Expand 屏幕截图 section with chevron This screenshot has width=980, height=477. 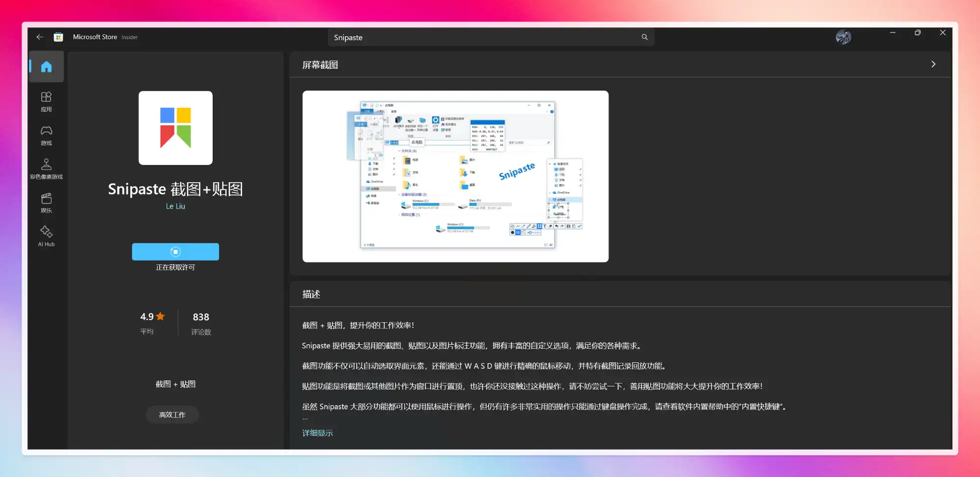click(x=933, y=64)
